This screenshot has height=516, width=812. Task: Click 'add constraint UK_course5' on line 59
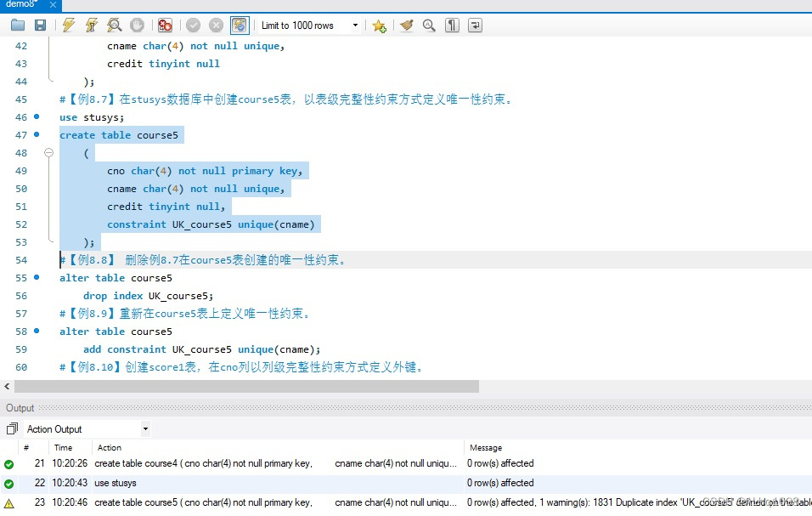tap(157, 349)
